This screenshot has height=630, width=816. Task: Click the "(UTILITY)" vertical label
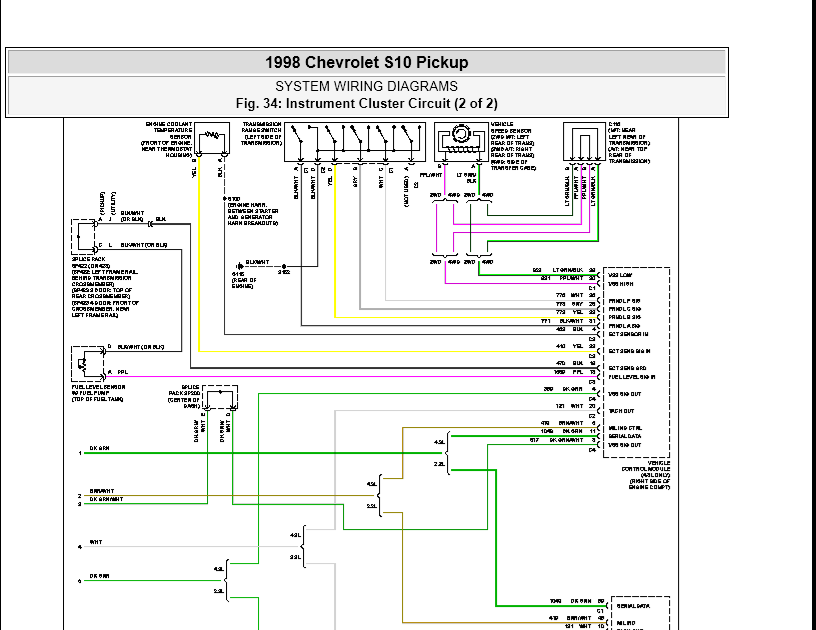[113, 203]
